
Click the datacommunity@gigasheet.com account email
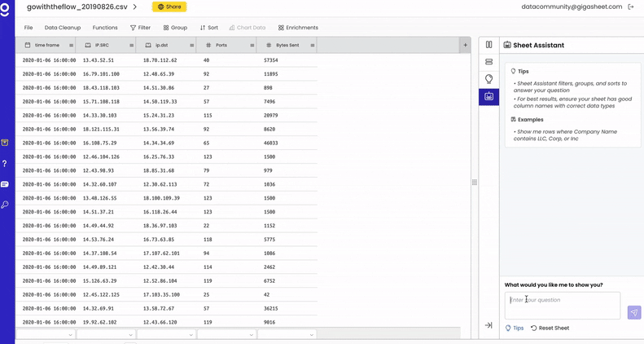[572, 7]
